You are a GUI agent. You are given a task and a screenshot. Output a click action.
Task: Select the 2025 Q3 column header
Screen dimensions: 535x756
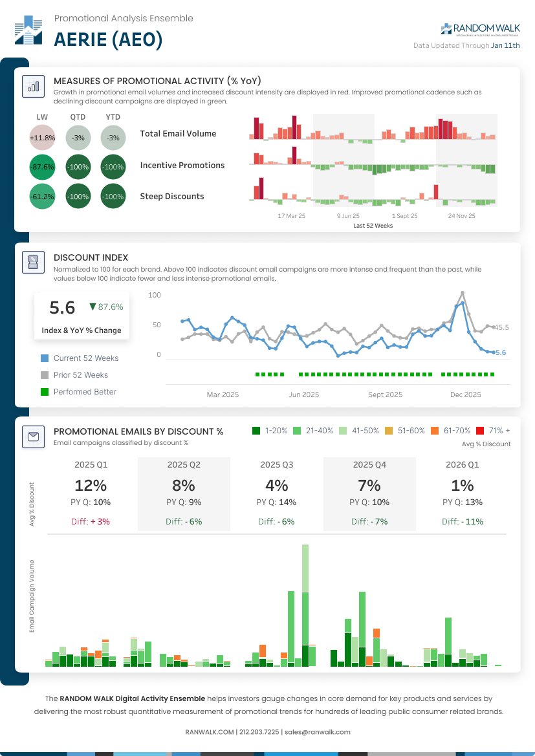click(276, 465)
